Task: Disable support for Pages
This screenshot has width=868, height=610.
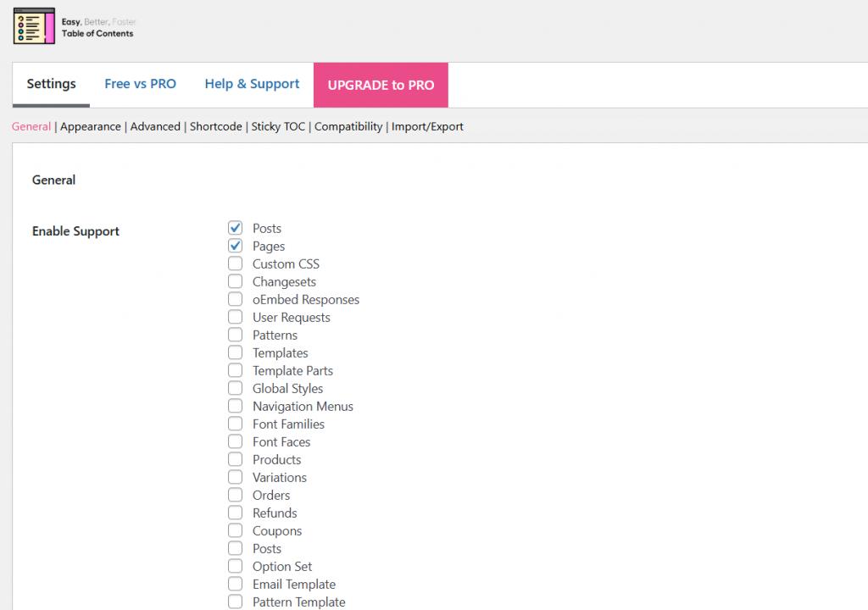Action: (235, 245)
